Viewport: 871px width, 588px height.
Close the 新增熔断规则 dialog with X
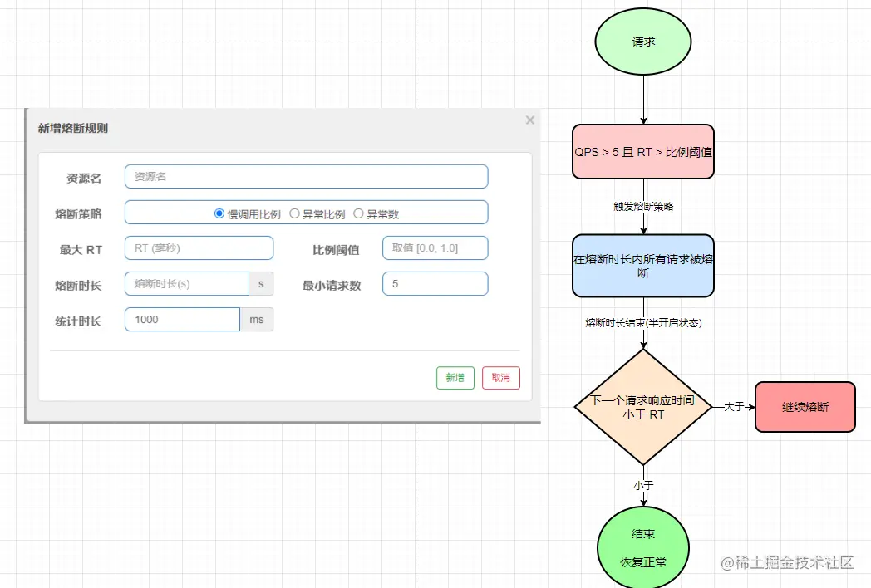tap(530, 120)
